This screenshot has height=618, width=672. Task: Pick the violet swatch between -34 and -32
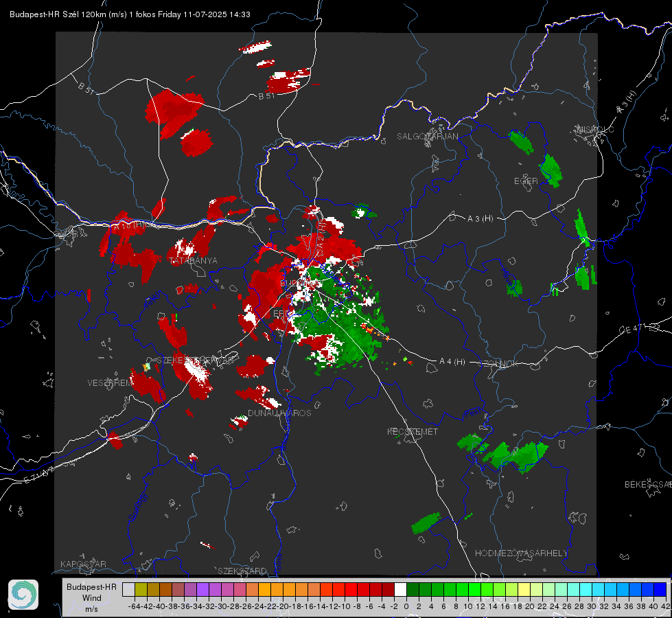click(x=202, y=589)
